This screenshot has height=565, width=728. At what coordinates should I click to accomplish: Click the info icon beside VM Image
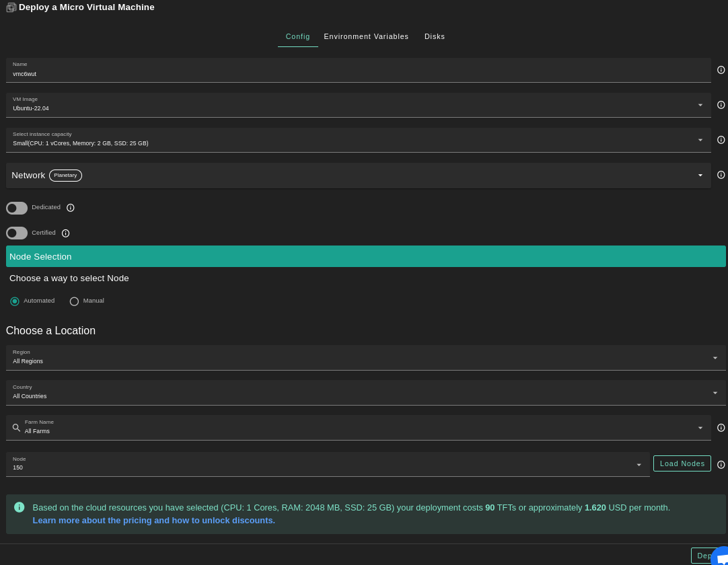tap(721, 105)
